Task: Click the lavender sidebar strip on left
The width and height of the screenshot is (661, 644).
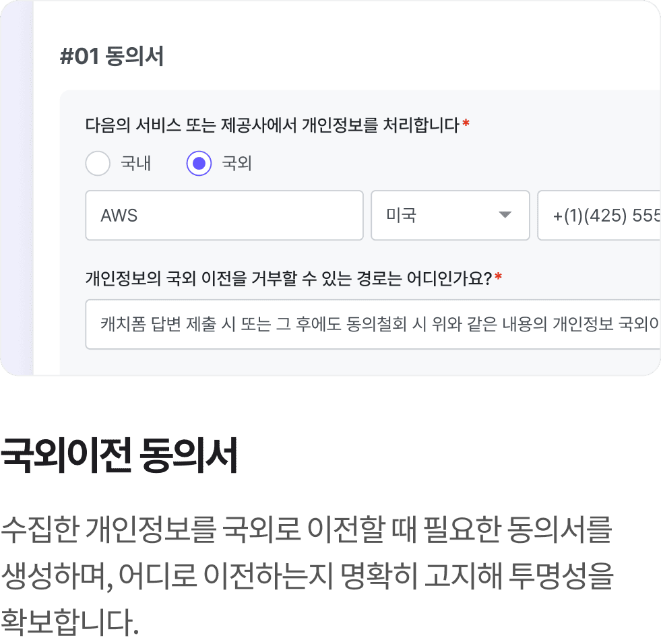Action: pos(17,187)
